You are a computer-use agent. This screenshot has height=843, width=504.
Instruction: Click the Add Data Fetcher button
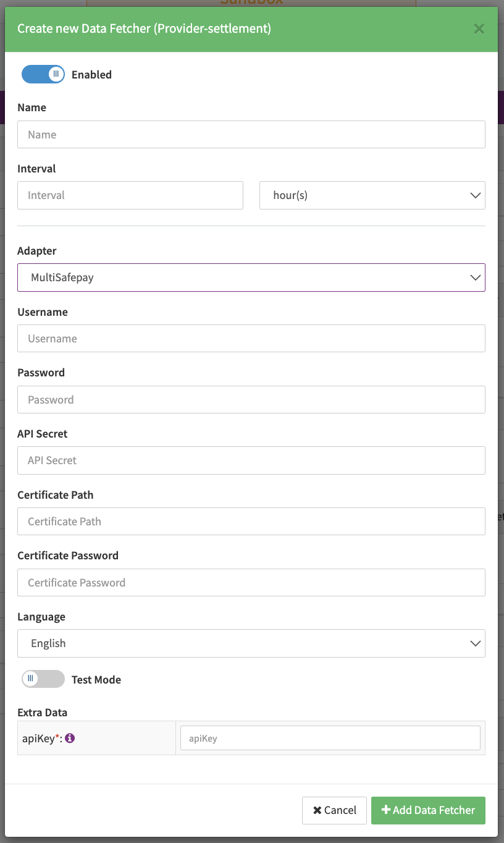click(x=428, y=810)
